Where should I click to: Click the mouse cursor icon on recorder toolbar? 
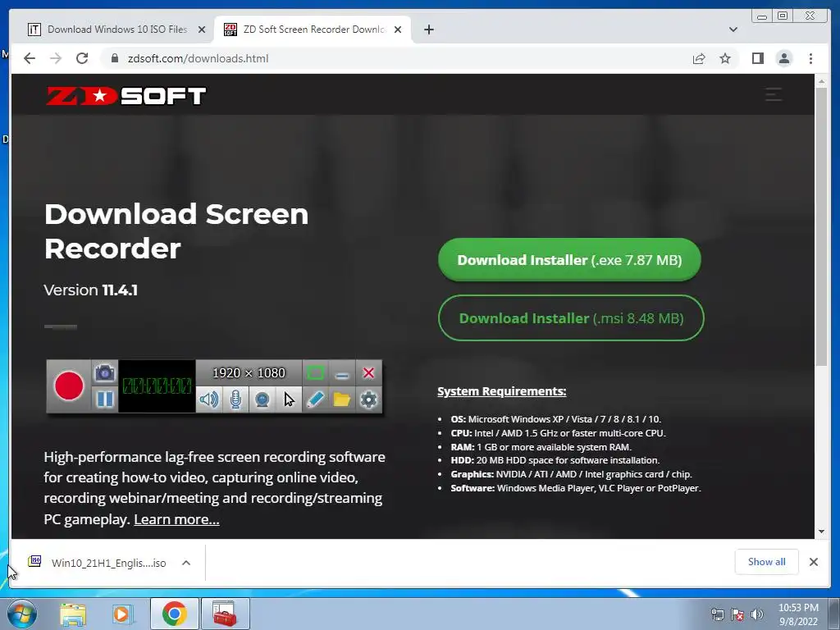click(289, 399)
